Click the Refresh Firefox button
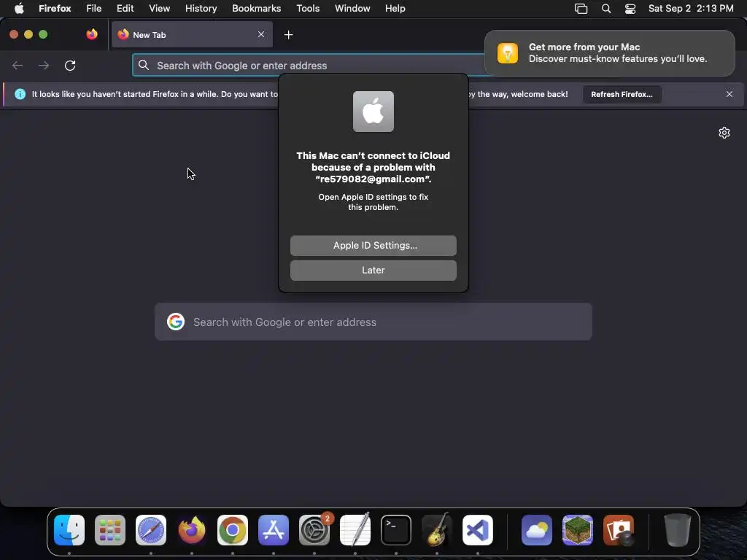This screenshot has width=747, height=560. pos(622,94)
